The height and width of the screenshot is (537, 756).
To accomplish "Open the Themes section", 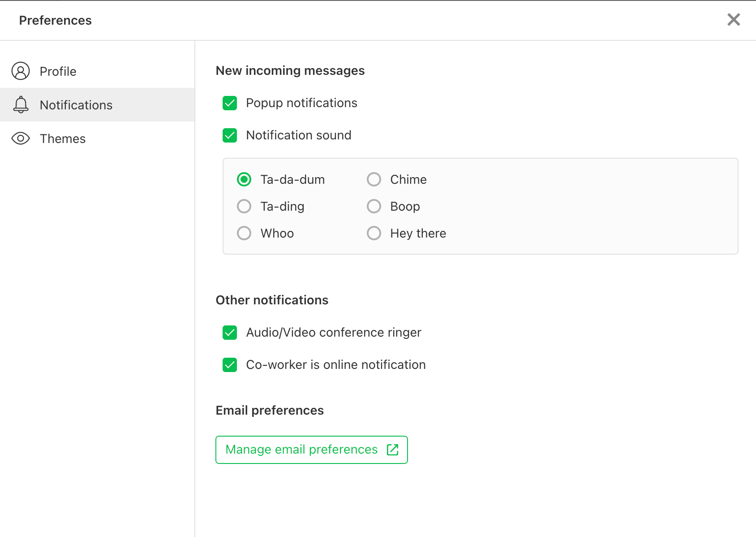I will pyautogui.click(x=97, y=139).
